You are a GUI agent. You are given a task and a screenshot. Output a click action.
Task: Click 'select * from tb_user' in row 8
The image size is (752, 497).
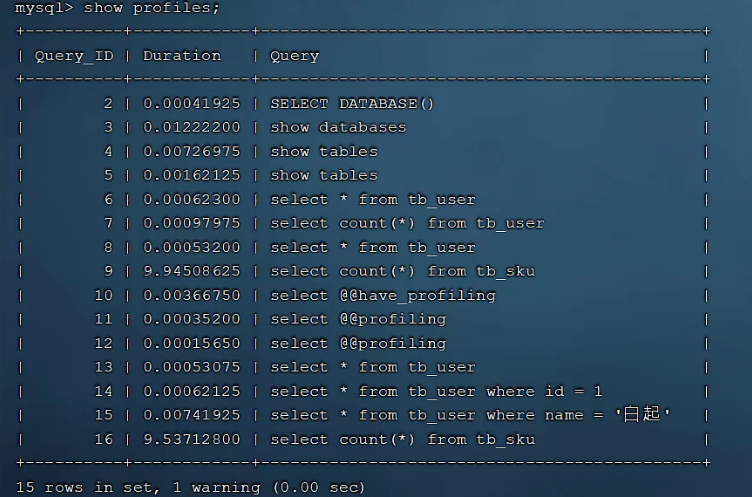point(373,248)
